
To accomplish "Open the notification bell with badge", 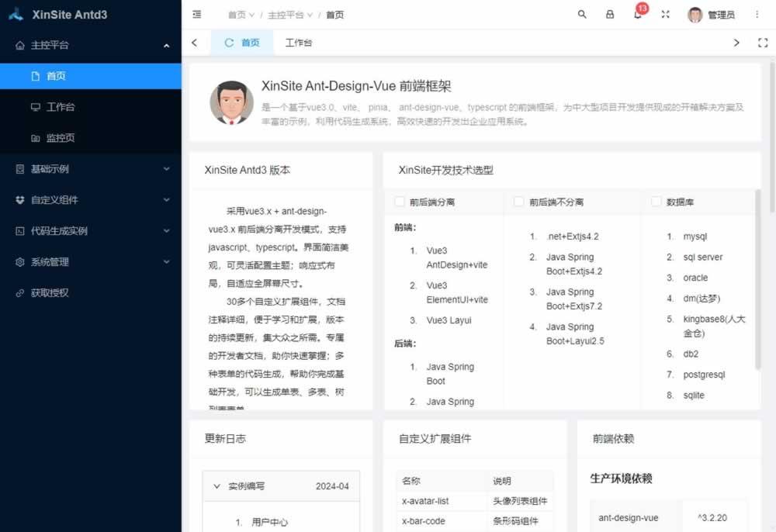I will point(638,14).
